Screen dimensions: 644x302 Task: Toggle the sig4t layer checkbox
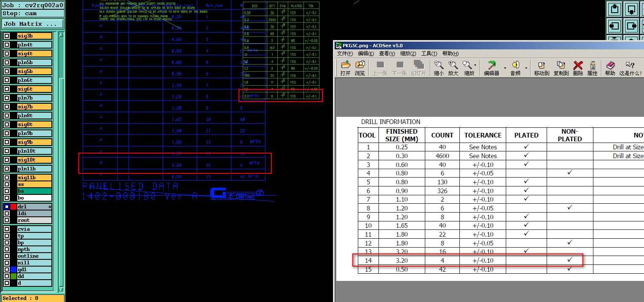point(7,54)
